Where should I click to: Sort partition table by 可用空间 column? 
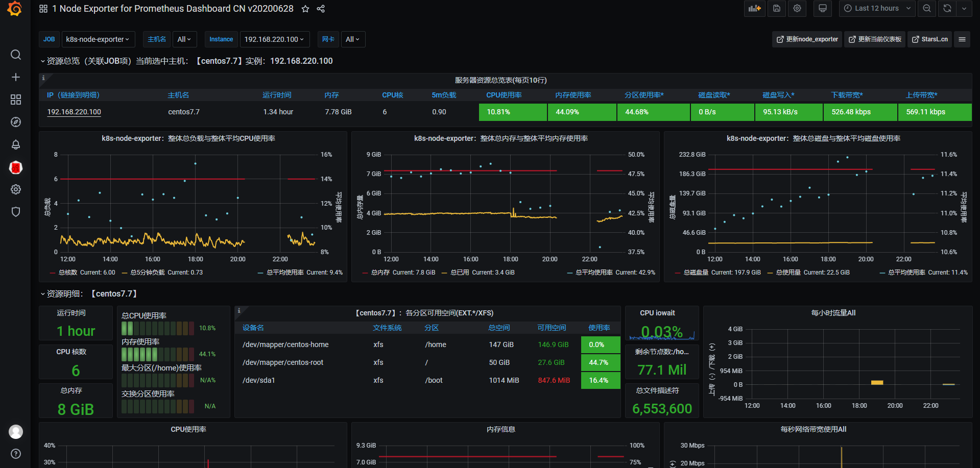coord(552,328)
